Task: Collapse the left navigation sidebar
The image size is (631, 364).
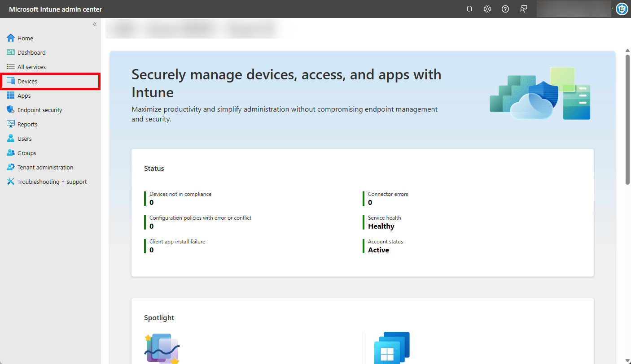Action: 95,24
